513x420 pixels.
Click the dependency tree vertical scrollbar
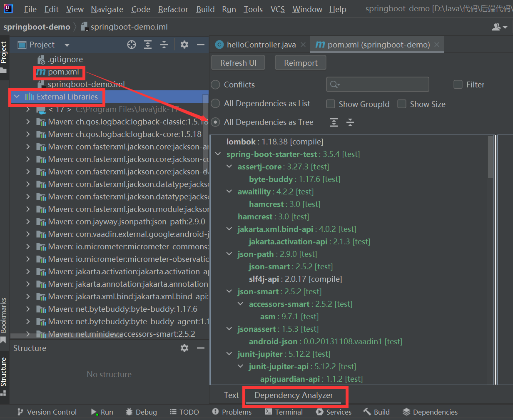(x=491, y=157)
